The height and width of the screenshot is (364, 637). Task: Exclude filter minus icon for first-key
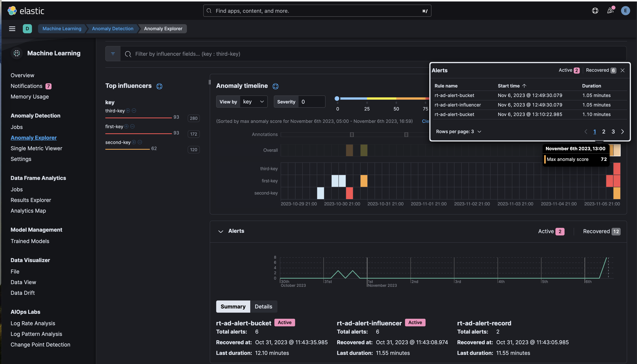point(133,126)
